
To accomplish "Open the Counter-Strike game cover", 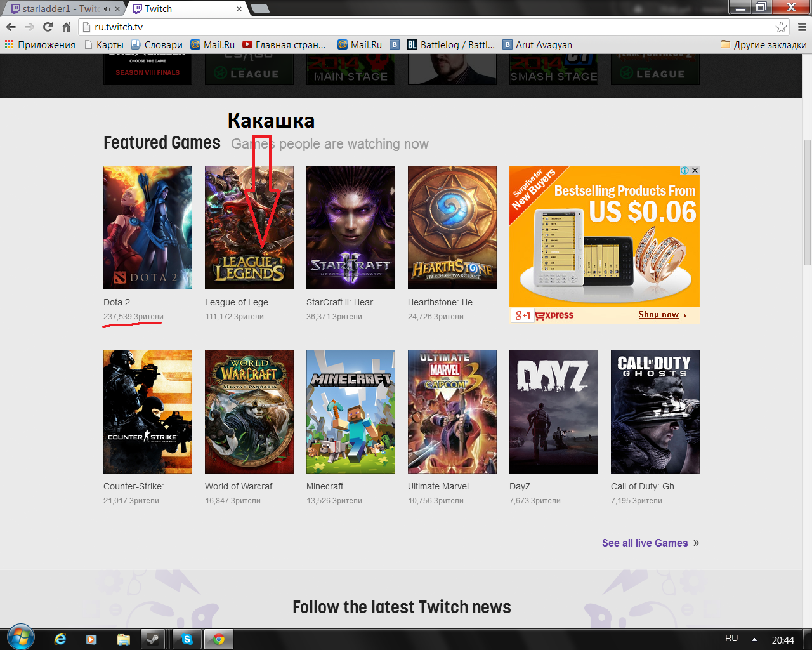I will (x=148, y=411).
